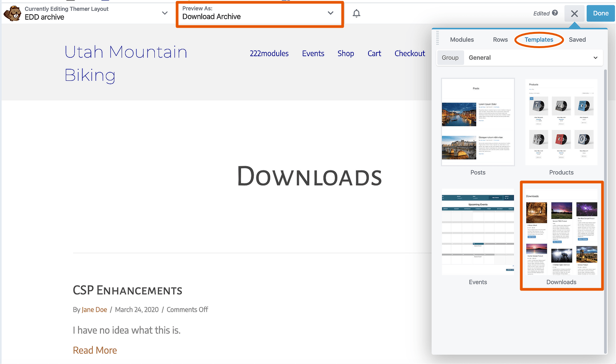The width and height of the screenshot is (616, 364).
Task: Switch to the Rows tab
Action: (500, 40)
